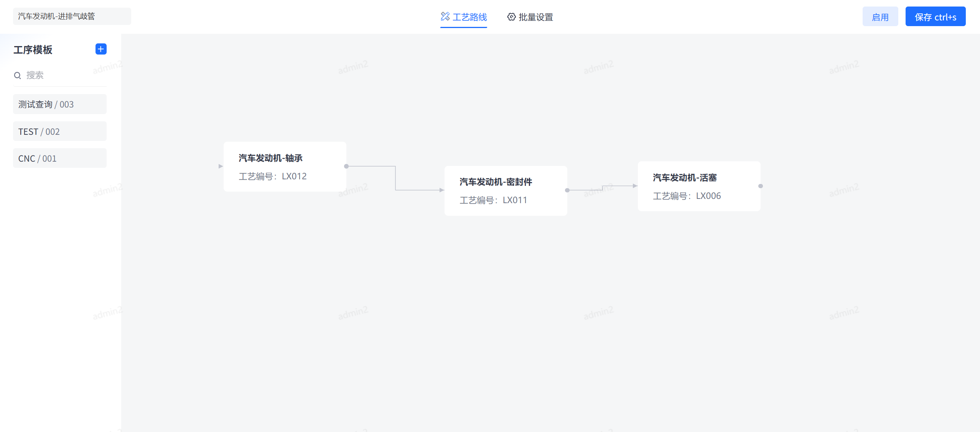The image size is (980, 432).
Task: Select the TEST / 002 template
Action: tap(60, 132)
